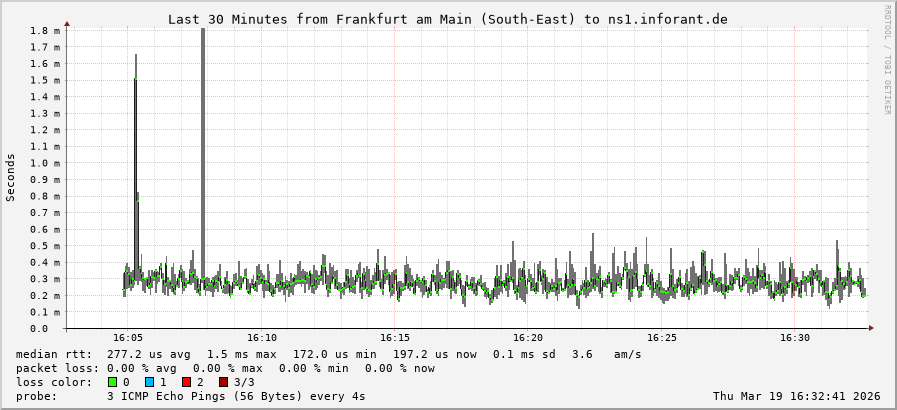Click the red loss color swatch for 2
This screenshot has height=410, width=897.
(x=186, y=382)
